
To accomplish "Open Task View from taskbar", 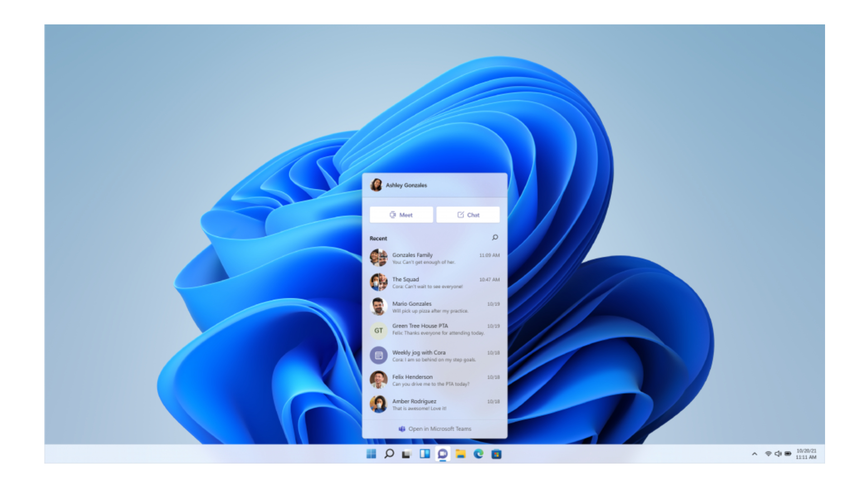I will 406,454.
